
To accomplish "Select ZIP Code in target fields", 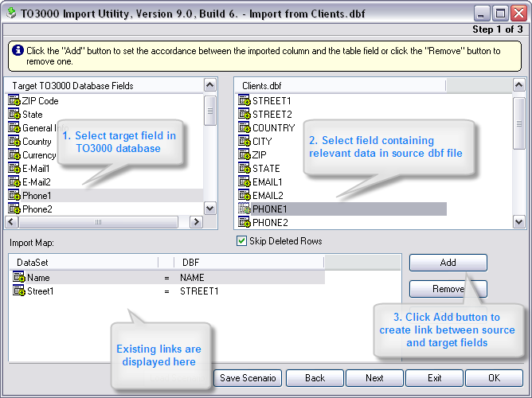I will tap(40, 100).
